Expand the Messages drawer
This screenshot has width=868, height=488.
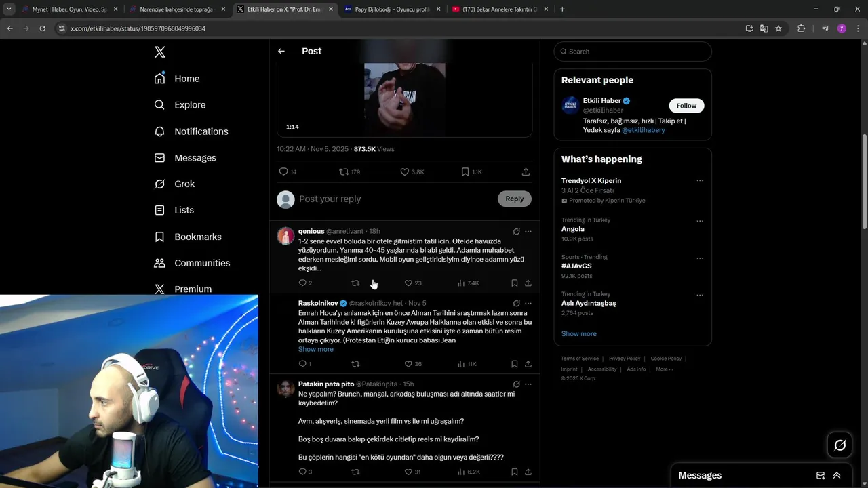pos(837,476)
